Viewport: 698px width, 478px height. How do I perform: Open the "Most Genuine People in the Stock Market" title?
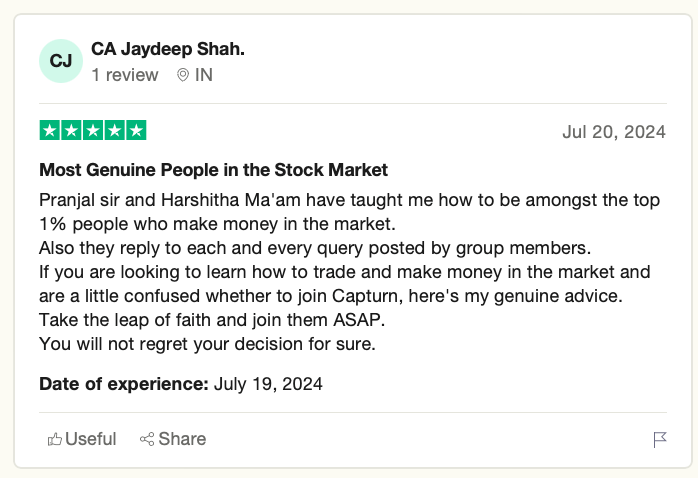pos(213,170)
